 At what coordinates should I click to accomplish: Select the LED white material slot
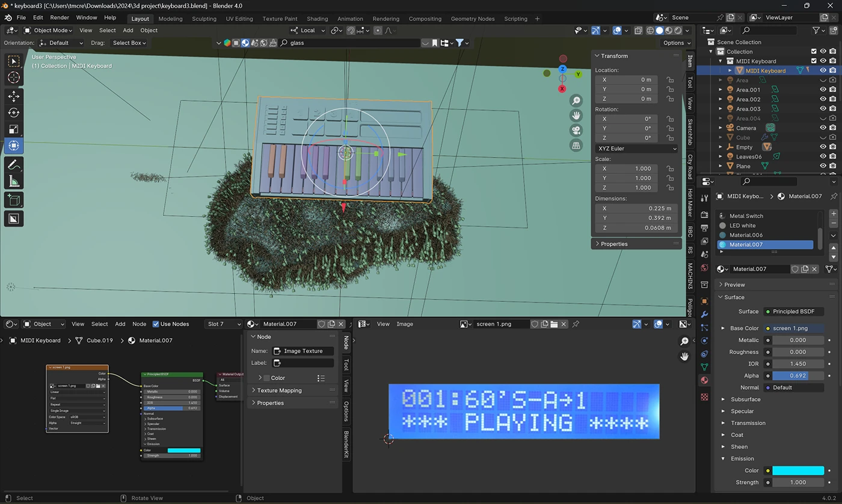pyautogui.click(x=766, y=226)
